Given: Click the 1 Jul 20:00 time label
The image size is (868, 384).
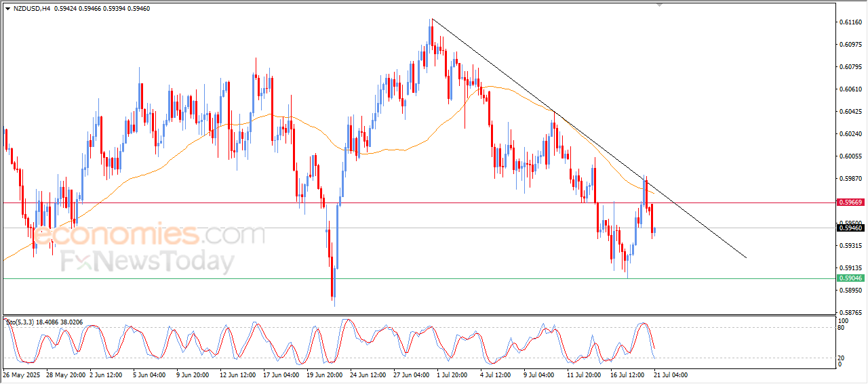Looking at the screenshot, I should click(x=454, y=375).
